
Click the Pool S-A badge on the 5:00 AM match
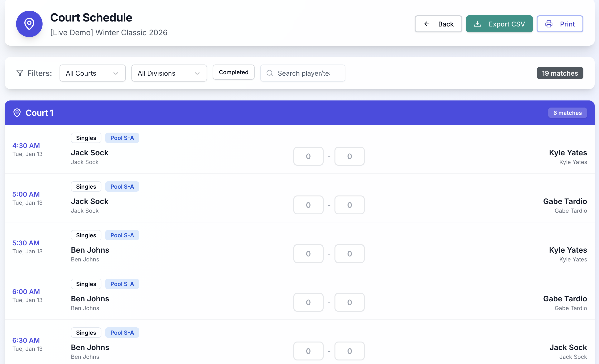click(x=122, y=186)
